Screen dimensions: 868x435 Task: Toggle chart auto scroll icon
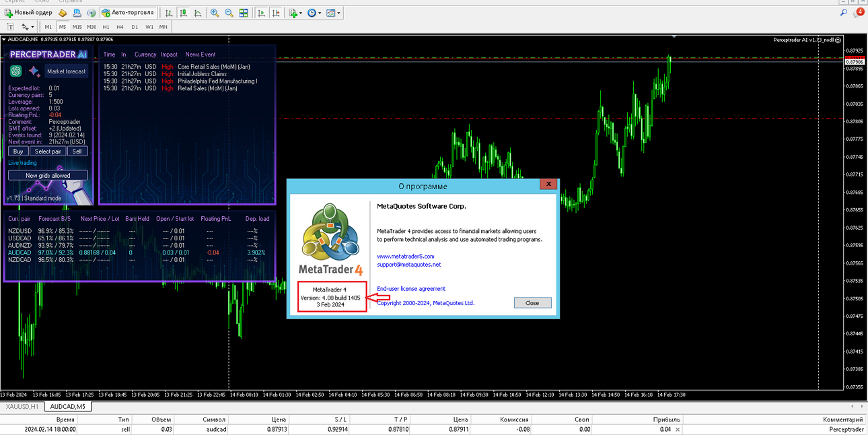(261, 13)
